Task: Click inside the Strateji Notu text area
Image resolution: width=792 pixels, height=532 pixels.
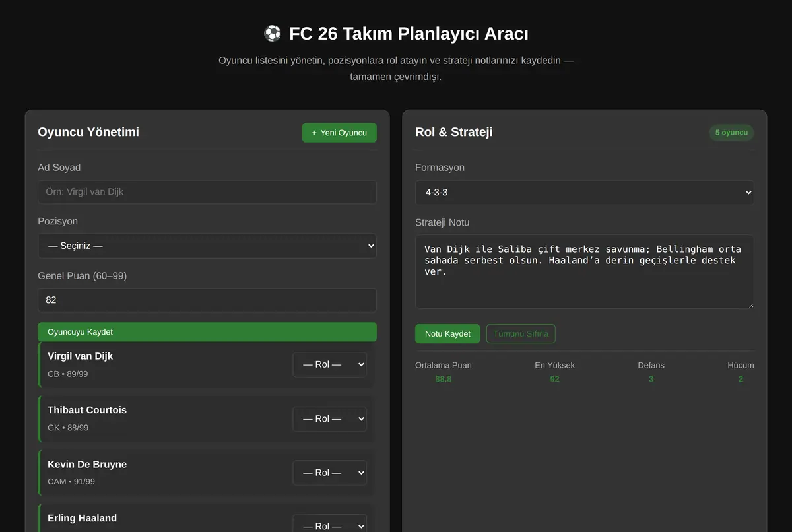Action: pyautogui.click(x=584, y=271)
